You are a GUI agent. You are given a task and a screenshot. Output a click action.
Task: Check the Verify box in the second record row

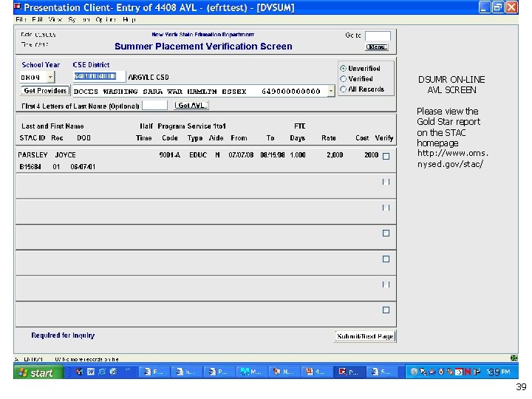point(386,182)
